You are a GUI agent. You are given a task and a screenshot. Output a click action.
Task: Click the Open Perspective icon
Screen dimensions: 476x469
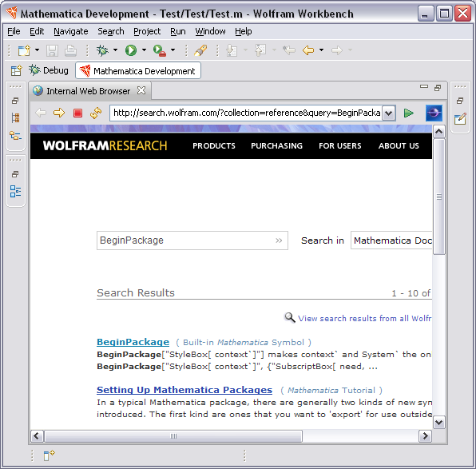tap(17, 70)
